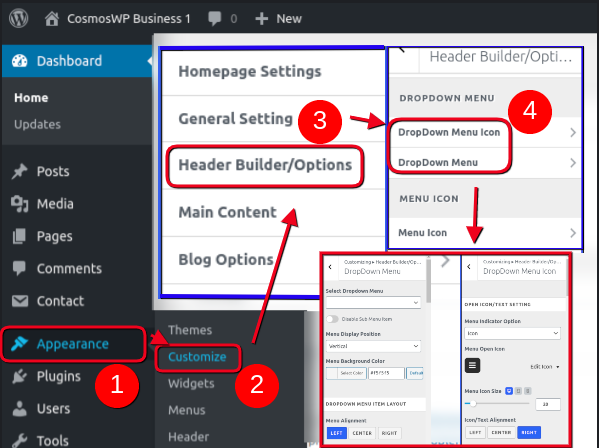Image resolution: width=599 pixels, height=448 pixels.
Task: Set Icon/Text Alignment to CENTER
Action: 501,433
